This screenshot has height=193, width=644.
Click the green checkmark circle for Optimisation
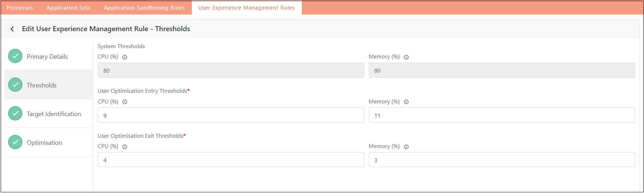click(x=15, y=142)
